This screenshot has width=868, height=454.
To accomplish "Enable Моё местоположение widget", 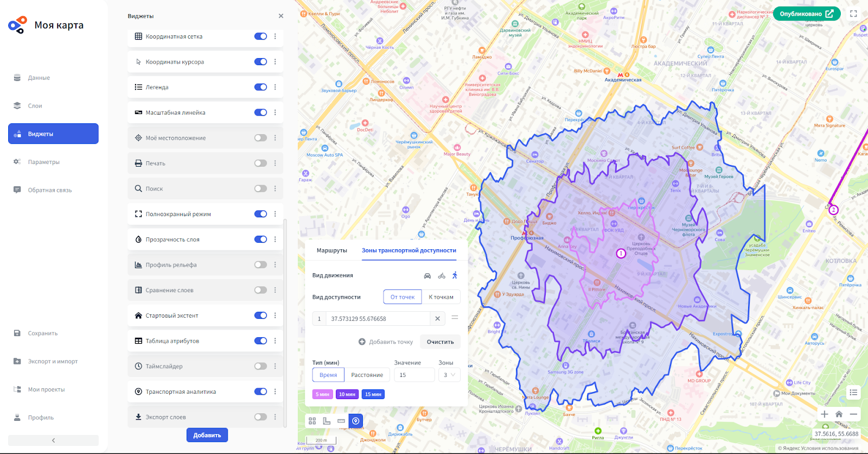I will [260, 138].
